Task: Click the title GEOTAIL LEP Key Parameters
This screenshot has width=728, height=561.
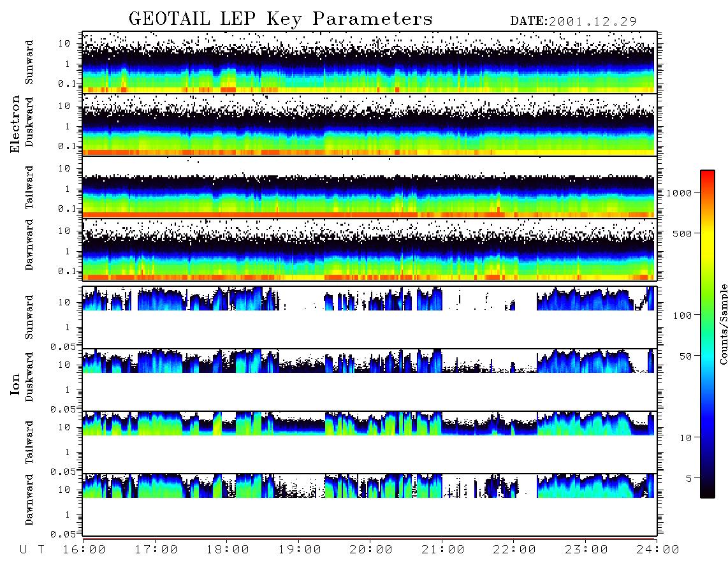Action: (x=280, y=19)
